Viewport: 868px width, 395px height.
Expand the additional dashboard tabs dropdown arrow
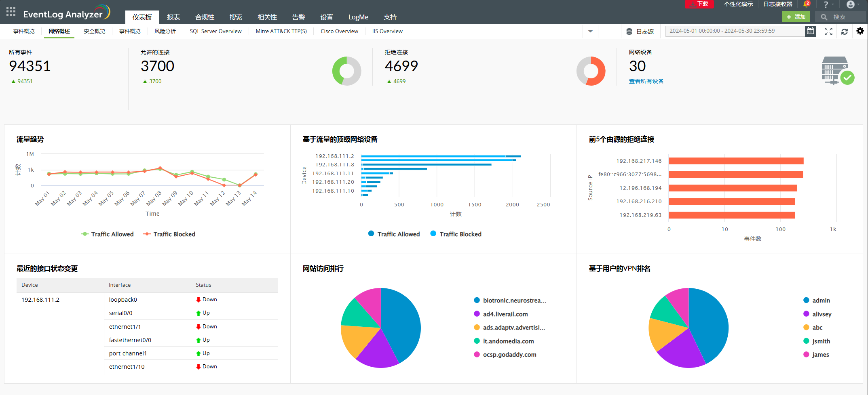pos(590,31)
